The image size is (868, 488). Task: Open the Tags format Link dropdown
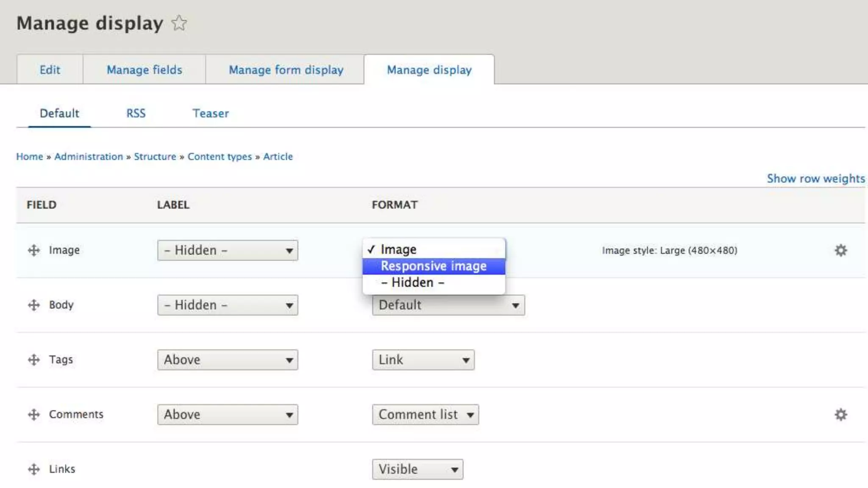[423, 360]
